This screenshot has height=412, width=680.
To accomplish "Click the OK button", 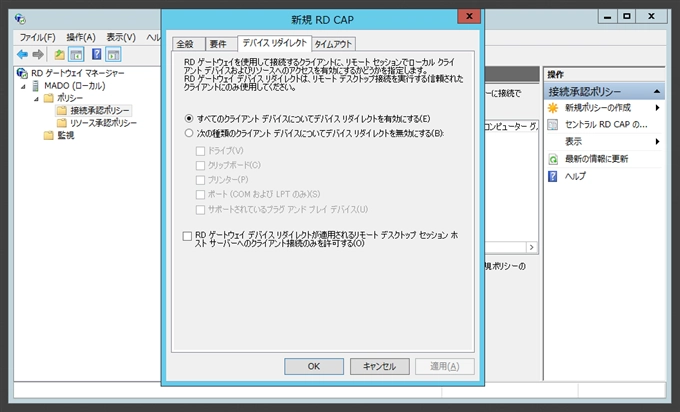I will click(x=314, y=366).
